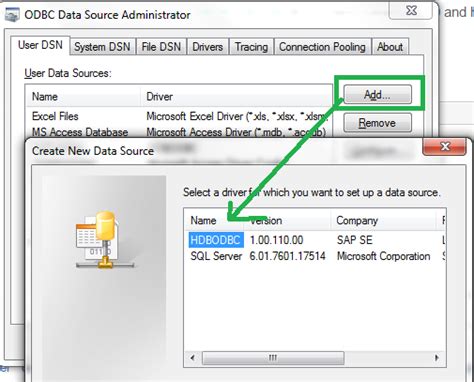The image size is (474, 382).
Task: Click the Company column header in driver list
Action: pyautogui.click(x=383, y=220)
